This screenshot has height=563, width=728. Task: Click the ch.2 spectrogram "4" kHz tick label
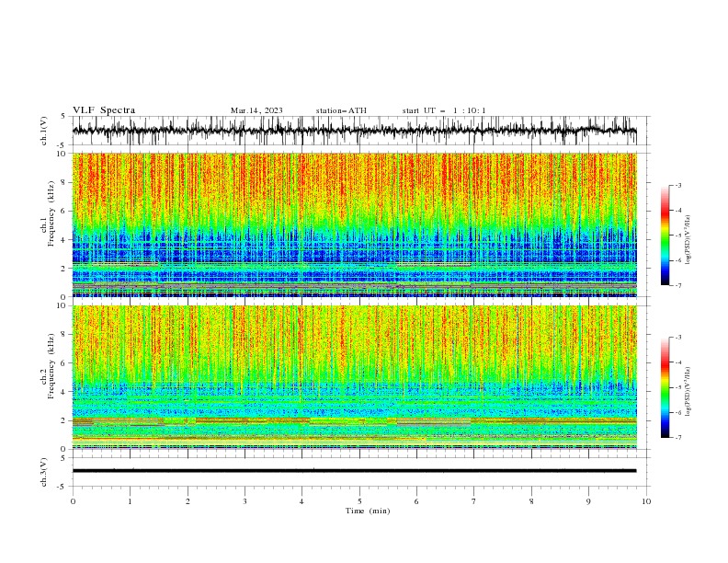[65, 392]
